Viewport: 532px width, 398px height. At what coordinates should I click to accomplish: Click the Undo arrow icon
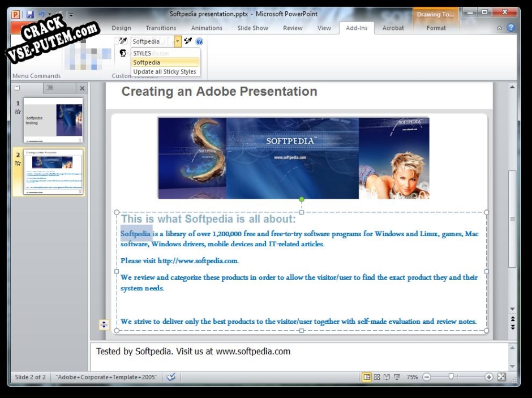coord(42,14)
